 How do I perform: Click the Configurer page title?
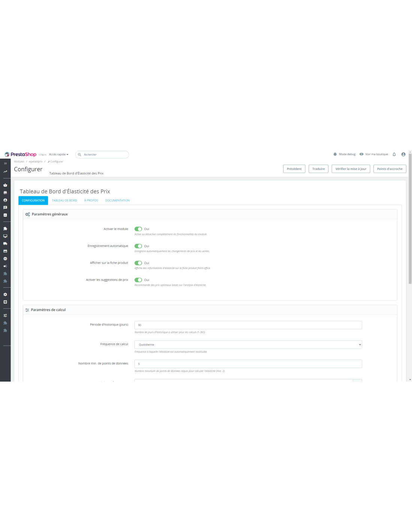(28, 169)
